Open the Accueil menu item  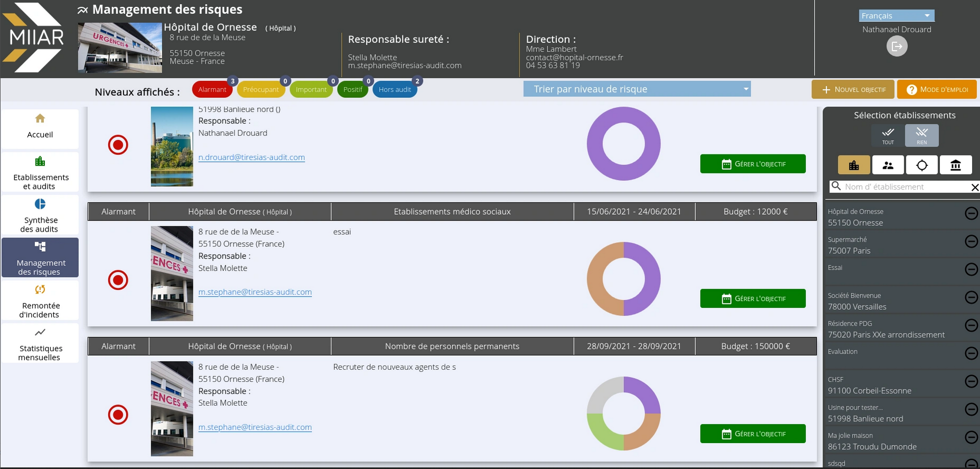pyautogui.click(x=40, y=127)
